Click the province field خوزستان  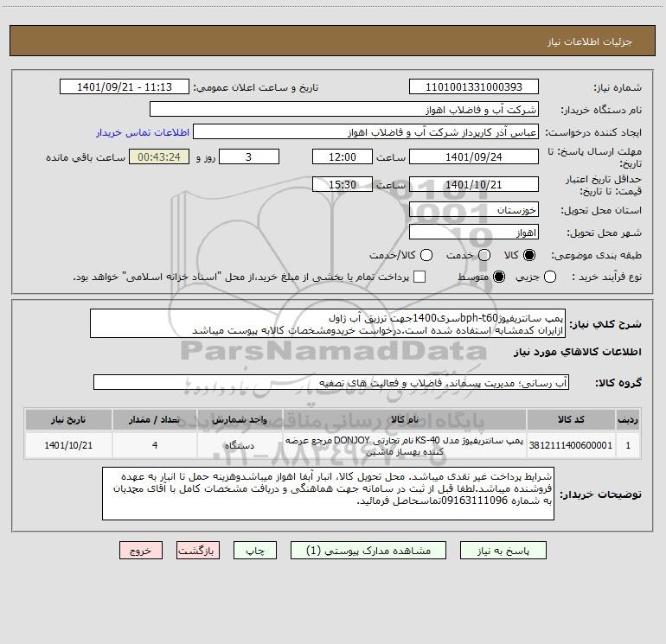tap(474, 210)
